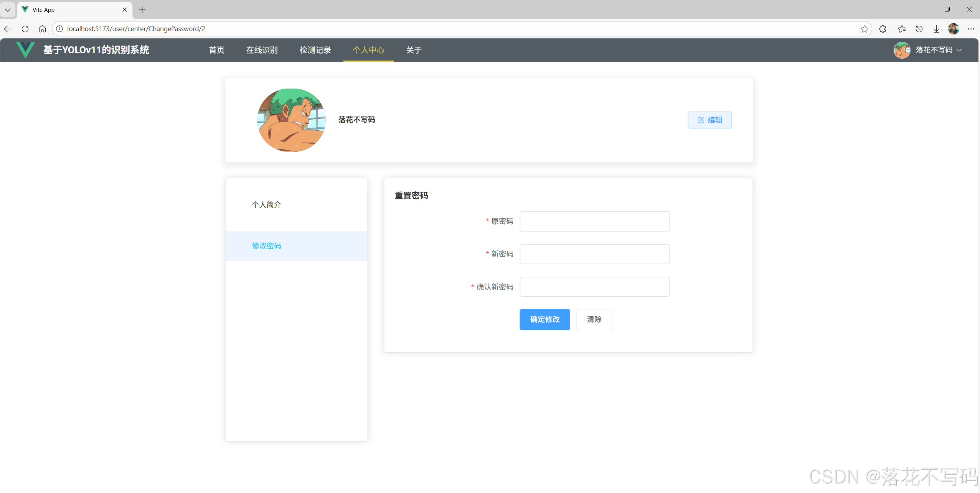Switch to the 首页 navigation tab
The image size is (980, 493).
click(216, 50)
